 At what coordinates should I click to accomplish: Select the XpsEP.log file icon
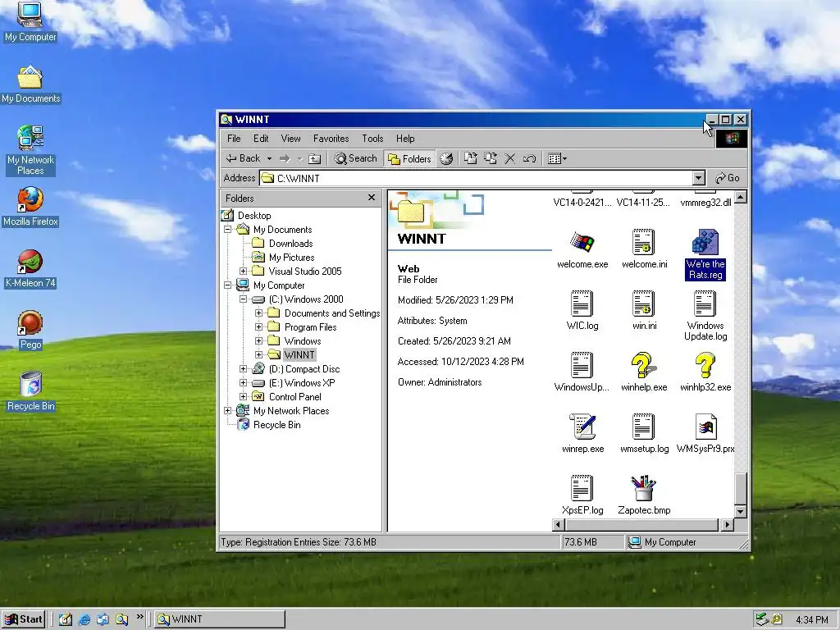pyautogui.click(x=582, y=488)
